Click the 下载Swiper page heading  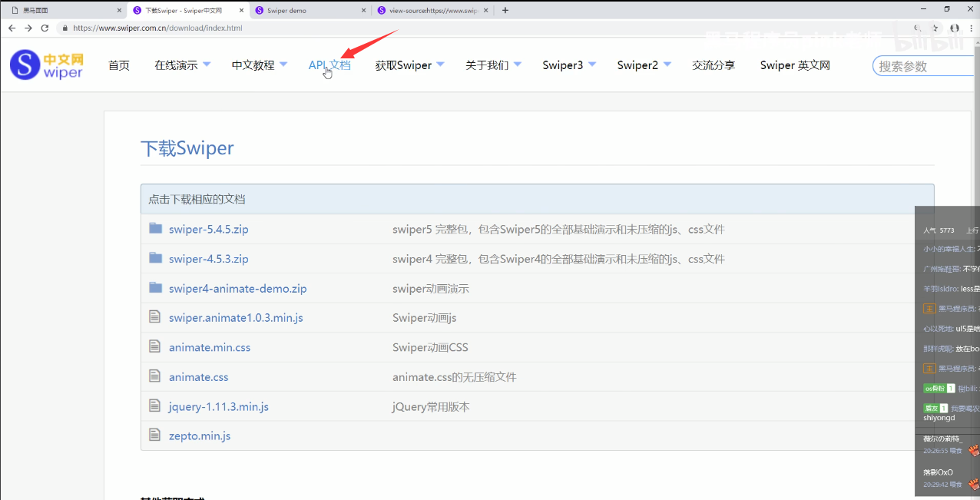(x=187, y=148)
